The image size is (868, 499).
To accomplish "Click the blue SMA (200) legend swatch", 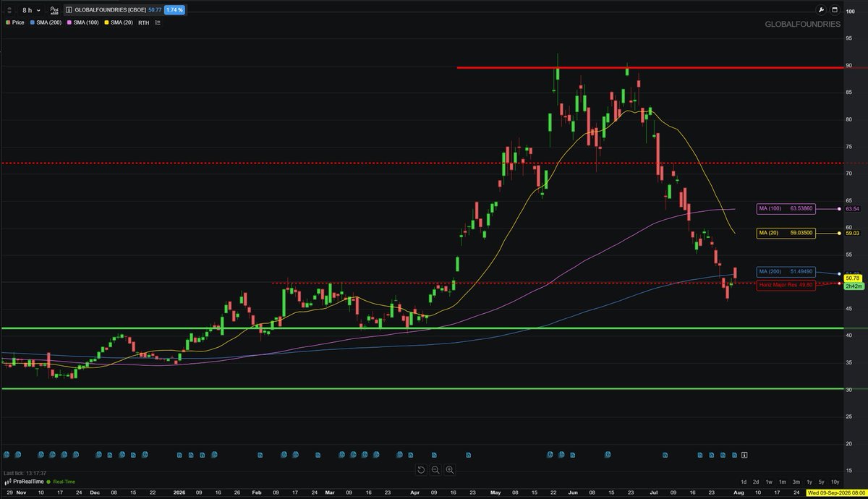I will click(32, 22).
